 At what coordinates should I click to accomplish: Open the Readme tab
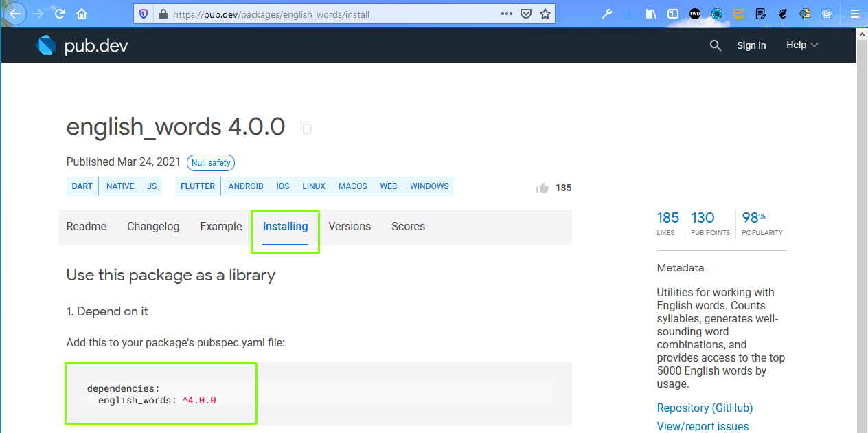(87, 227)
